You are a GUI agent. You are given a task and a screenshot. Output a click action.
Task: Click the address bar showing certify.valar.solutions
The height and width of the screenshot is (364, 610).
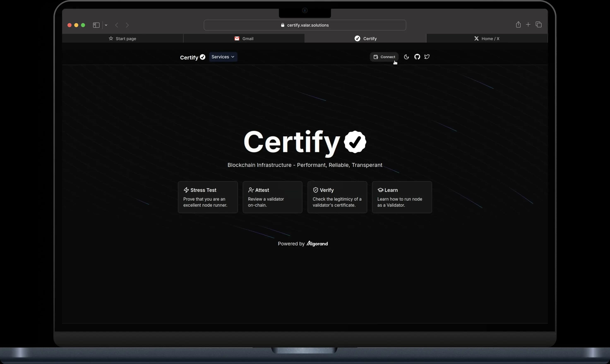click(x=305, y=25)
